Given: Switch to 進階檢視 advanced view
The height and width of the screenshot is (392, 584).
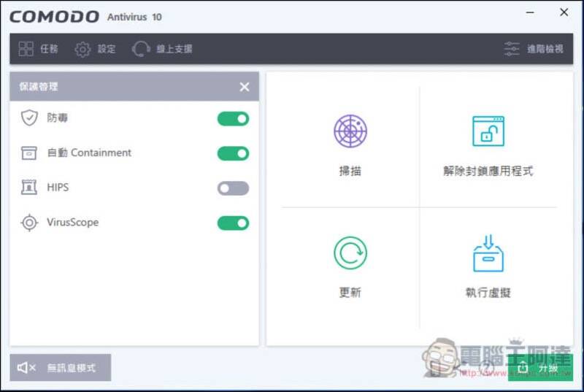Looking at the screenshot, I should [x=534, y=49].
